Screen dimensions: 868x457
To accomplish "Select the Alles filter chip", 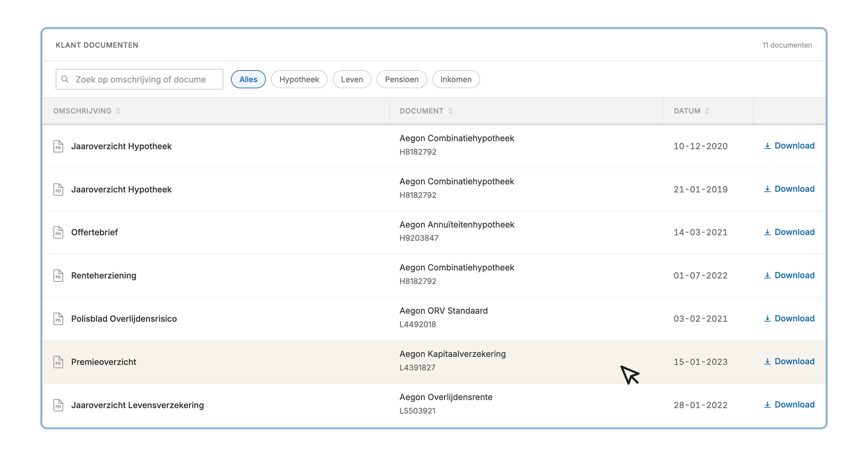I will click(248, 79).
